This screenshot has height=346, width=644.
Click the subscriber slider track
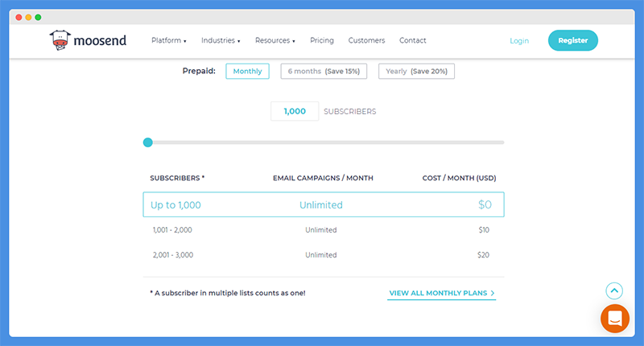324,142
